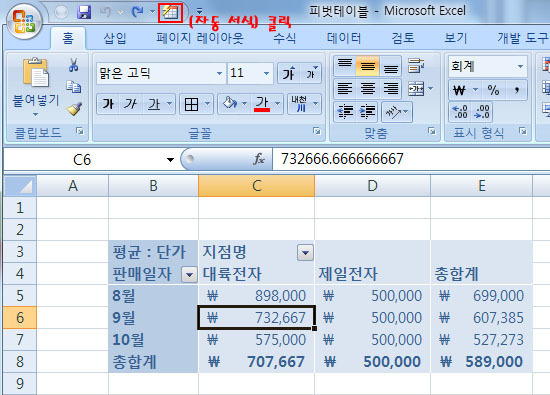Image resolution: width=550 pixels, height=395 pixels.
Task: Apply percent style button
Action: [493, 90]
